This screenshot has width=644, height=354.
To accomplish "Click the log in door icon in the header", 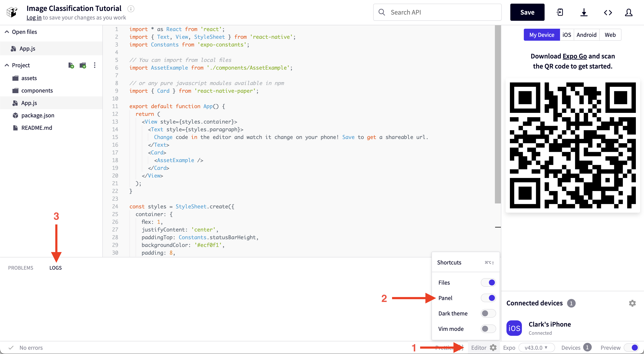I will [x=560, y=12].
